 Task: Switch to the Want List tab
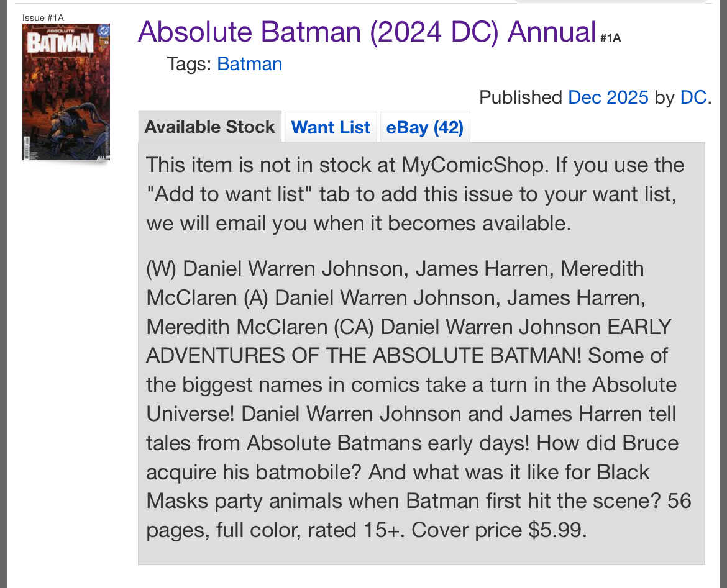point(331,127)
